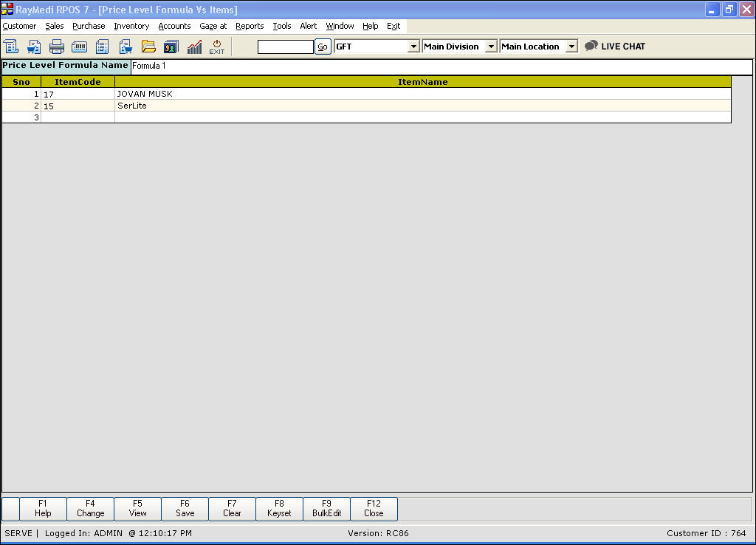Click the Sno column header
Screen dimensions: 756x545
21,82
